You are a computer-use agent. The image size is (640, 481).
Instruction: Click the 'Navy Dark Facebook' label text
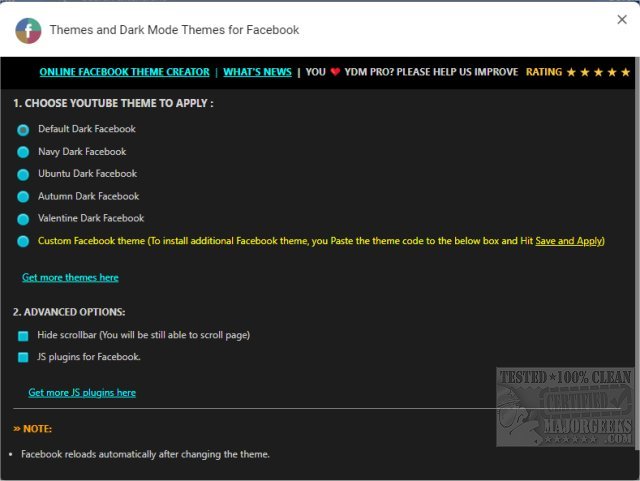tap(82, 152)
